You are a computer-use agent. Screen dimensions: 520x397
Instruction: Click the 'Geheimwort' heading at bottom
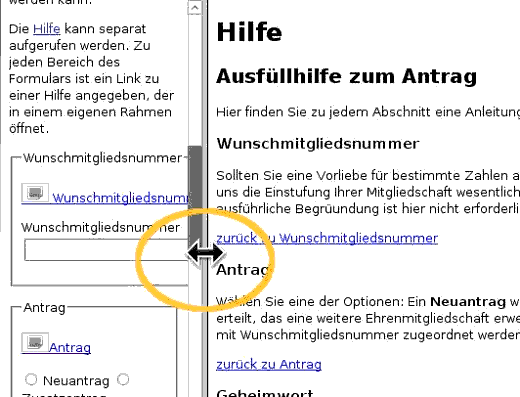[265, 393]
